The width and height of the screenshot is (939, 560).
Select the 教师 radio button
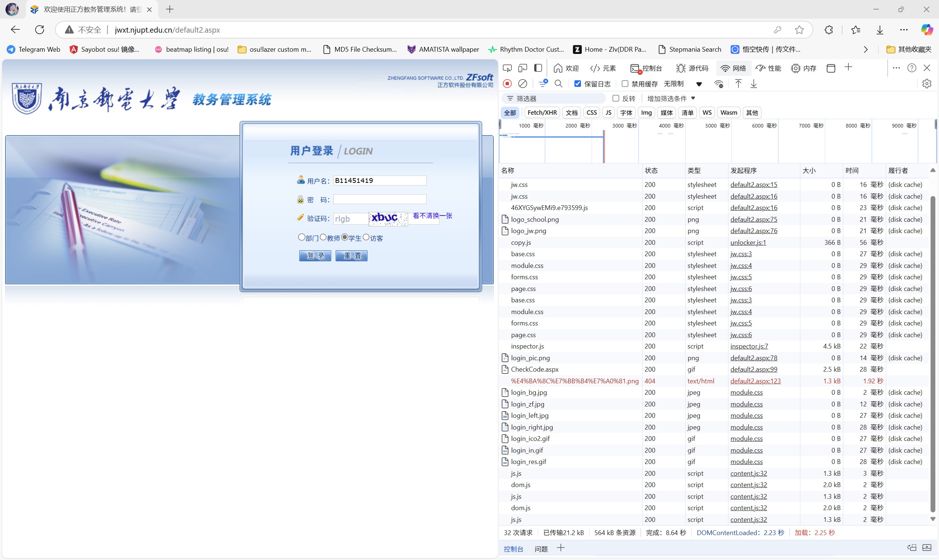pos(323,237)
